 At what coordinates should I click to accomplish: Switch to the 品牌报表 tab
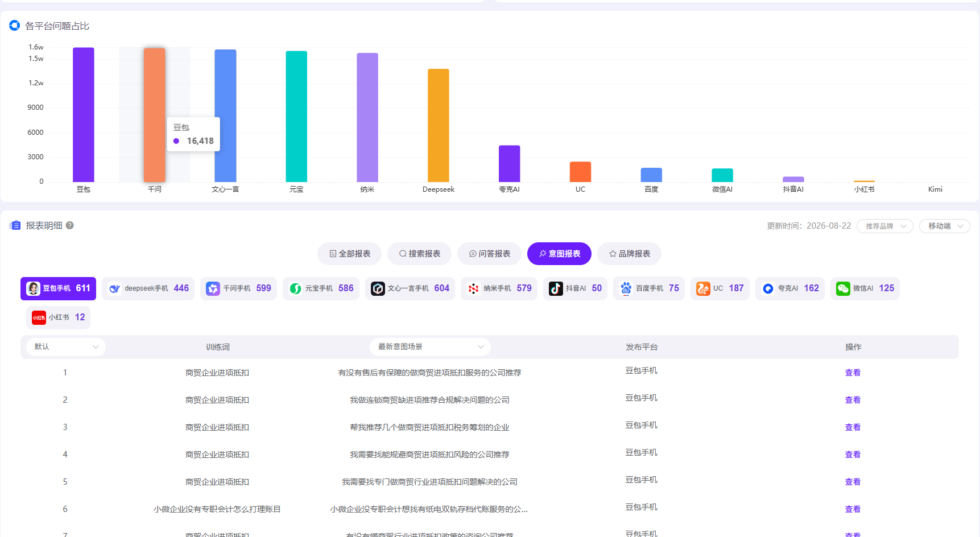click(629, 254)
